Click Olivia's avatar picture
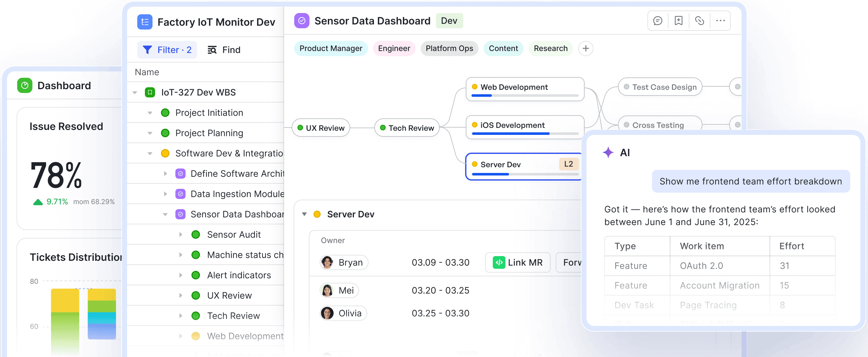Viewport: 868px width, 357px height. (327, 313)
